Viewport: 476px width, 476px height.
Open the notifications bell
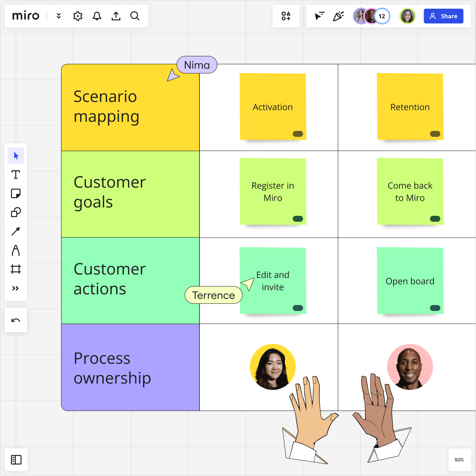[x=97, y=16]
